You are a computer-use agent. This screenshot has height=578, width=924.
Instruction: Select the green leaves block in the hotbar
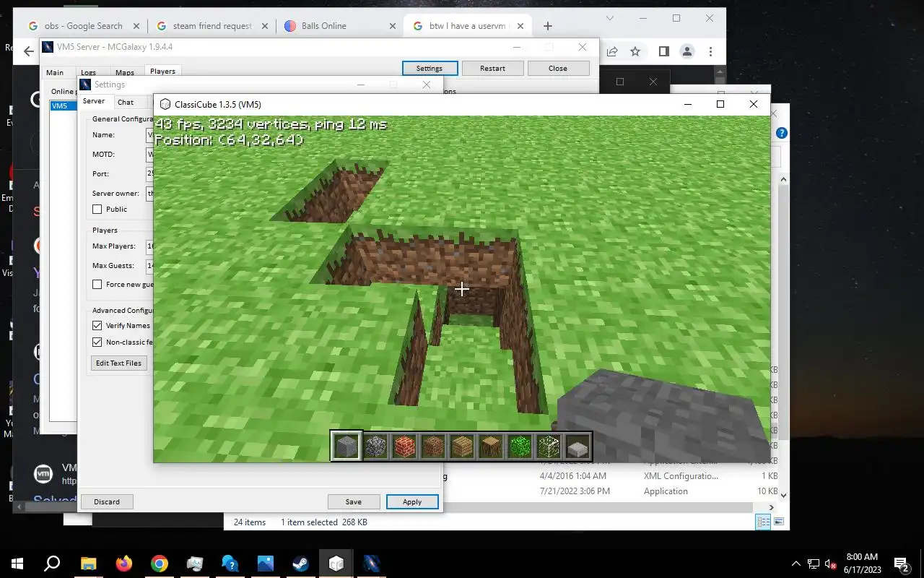tap(519, 446)
